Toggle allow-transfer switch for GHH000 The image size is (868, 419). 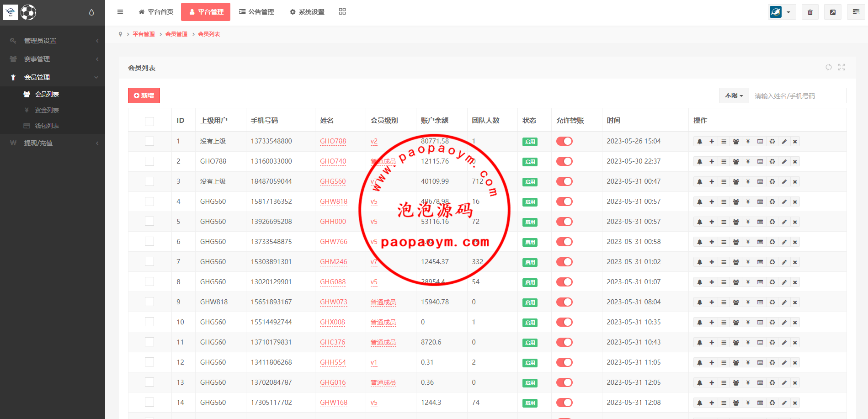564,222
